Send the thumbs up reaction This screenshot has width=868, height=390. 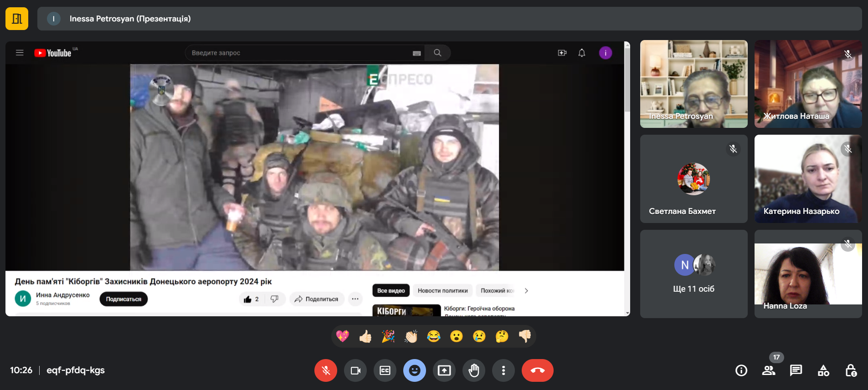coord(365,336)
